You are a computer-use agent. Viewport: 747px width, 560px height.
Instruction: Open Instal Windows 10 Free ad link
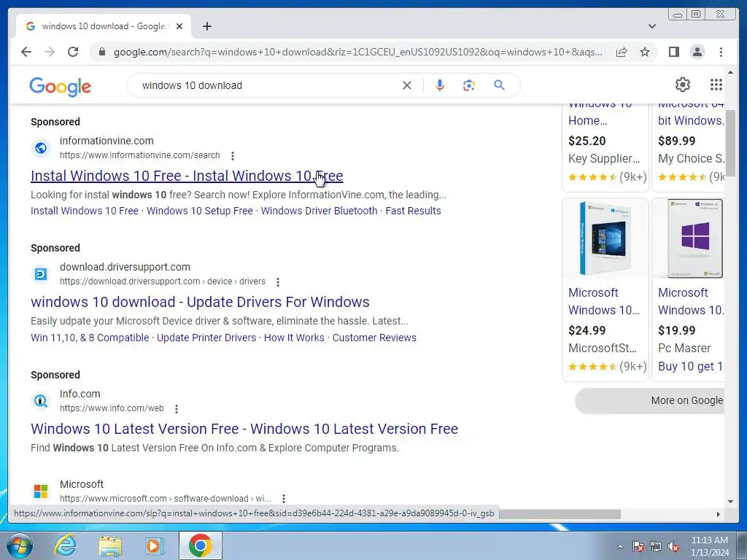(187, 176)
